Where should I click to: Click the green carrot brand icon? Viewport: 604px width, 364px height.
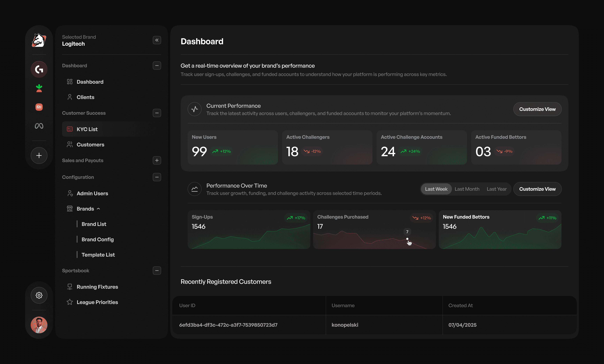pyautogui.click(x=39, y=88)
